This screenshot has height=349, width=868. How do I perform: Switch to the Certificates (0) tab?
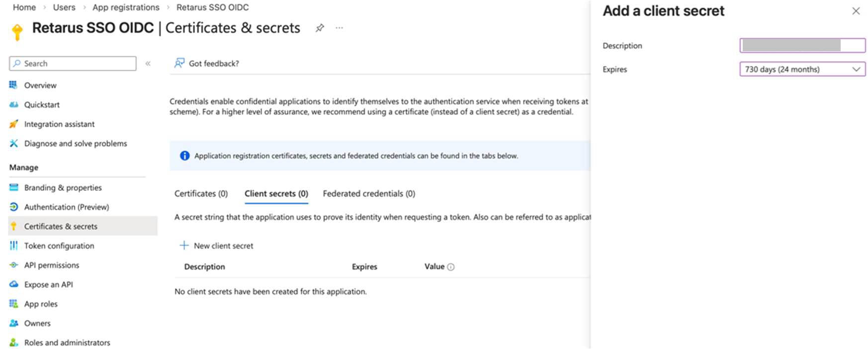click(x=201, y=194)
